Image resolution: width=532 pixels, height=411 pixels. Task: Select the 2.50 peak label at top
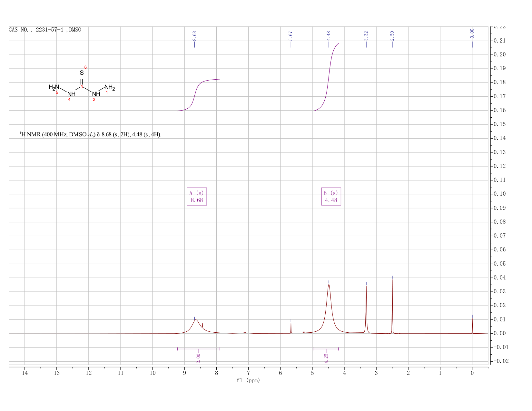point(392,36)
